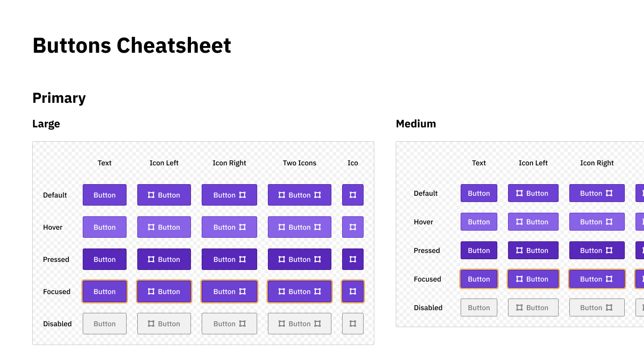This screenshot has height=362, width=644.
Task: Click the Large Pressed icon-only button
Action: [x=353, y=259]
